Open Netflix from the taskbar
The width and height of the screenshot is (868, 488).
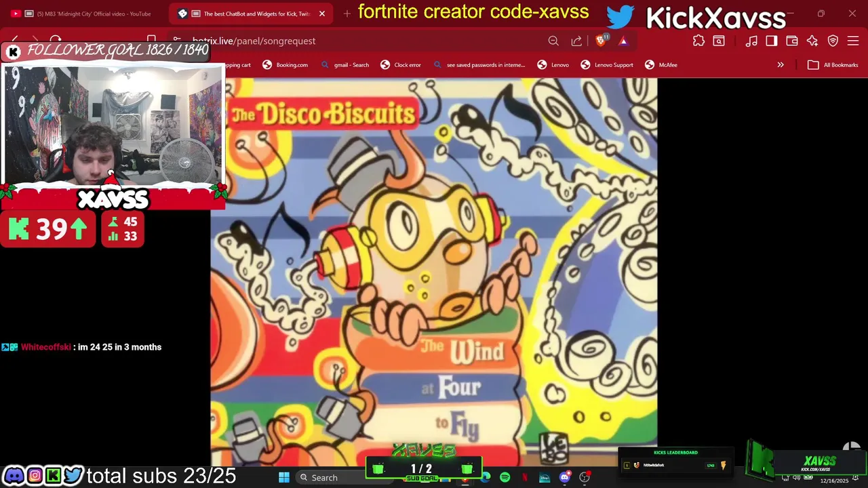[x=525, y=477]
